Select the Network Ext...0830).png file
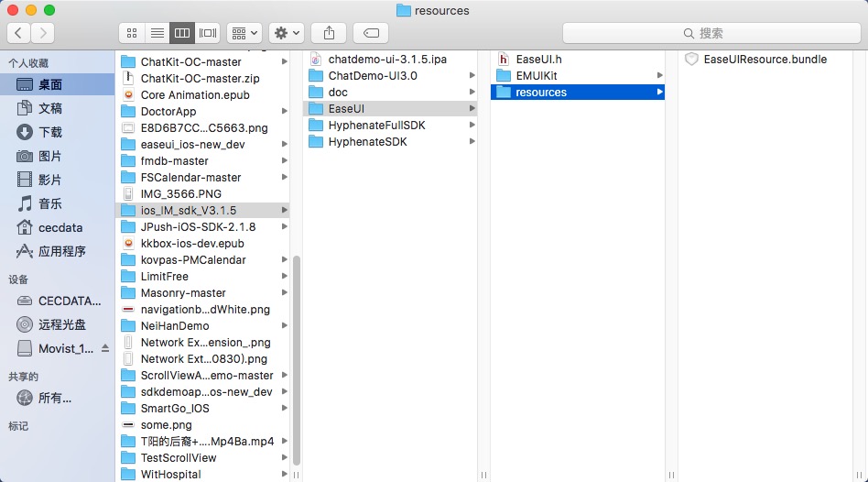The image size is (868, 482). click(202, 359)
